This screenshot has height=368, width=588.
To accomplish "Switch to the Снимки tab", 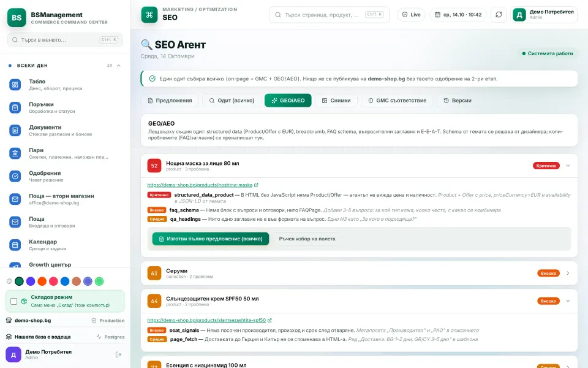I will 336,101.
